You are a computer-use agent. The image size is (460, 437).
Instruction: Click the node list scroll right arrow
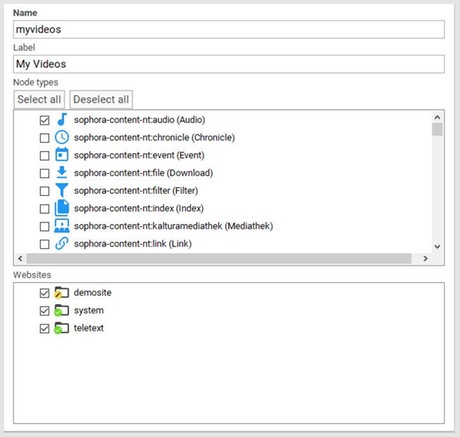425,258
